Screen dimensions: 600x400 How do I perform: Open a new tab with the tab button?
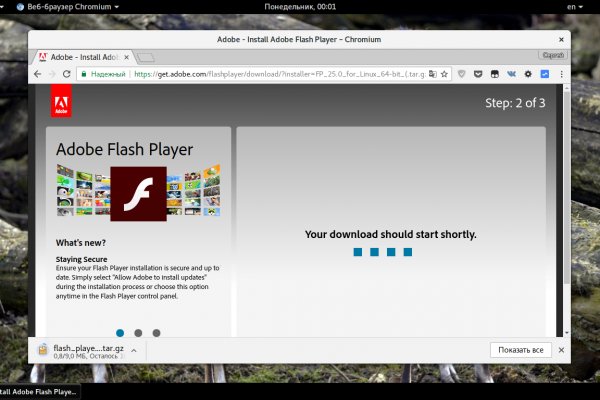[146, 57]
